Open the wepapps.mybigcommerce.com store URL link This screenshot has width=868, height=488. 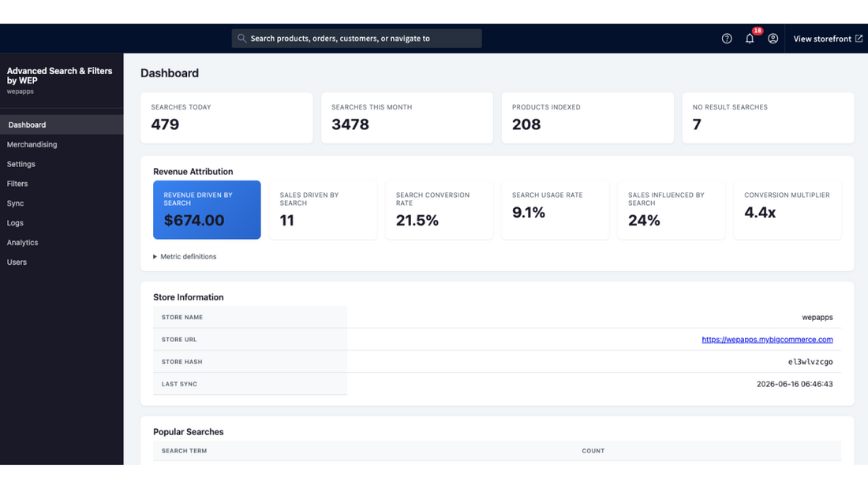click(767, 340)
